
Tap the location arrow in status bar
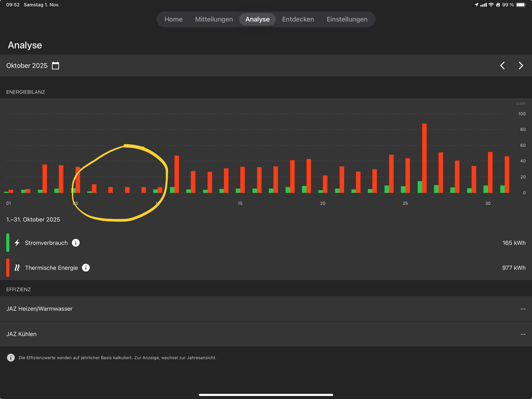click(x=477, y=4)
